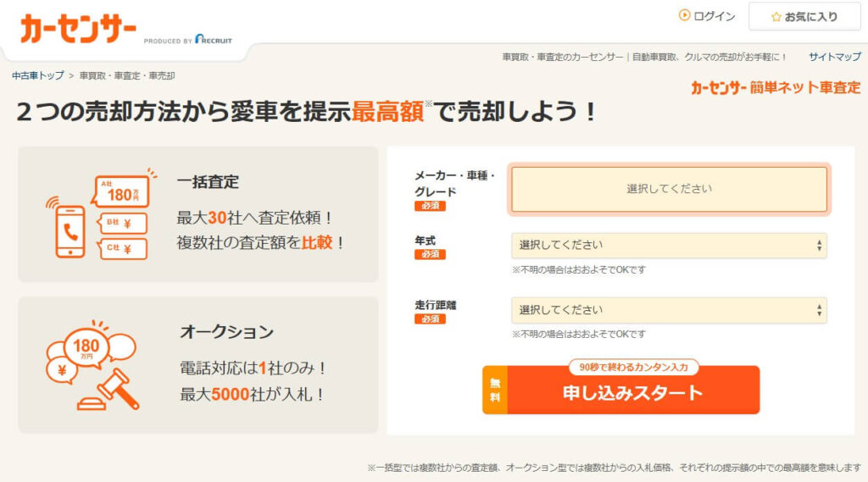Open the お気に入り favorites button

(x=804, y=17)
